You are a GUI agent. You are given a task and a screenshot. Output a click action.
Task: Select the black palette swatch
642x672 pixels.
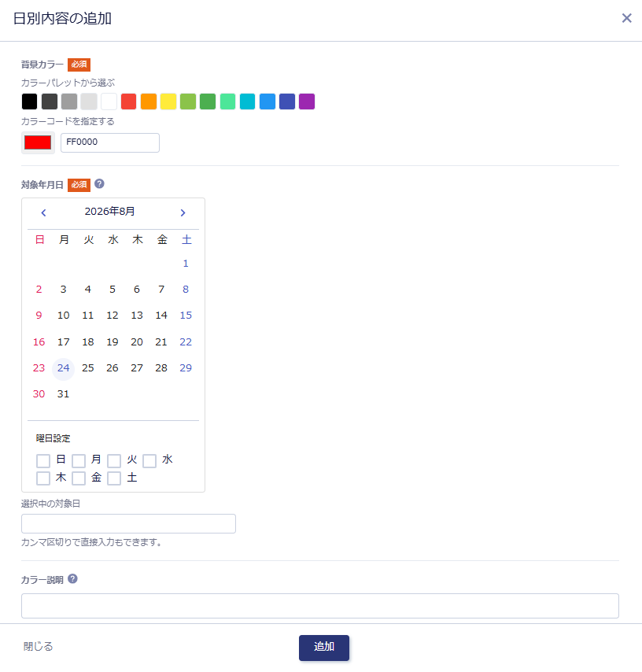coord(30,102)
